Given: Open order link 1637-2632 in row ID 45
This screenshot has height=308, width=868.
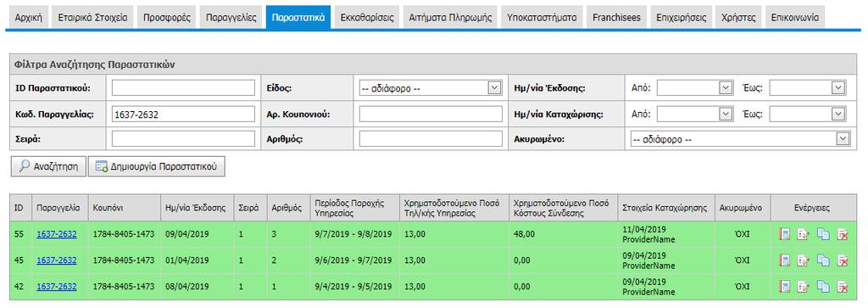Looking at the screenshot, I should (57, 260).
